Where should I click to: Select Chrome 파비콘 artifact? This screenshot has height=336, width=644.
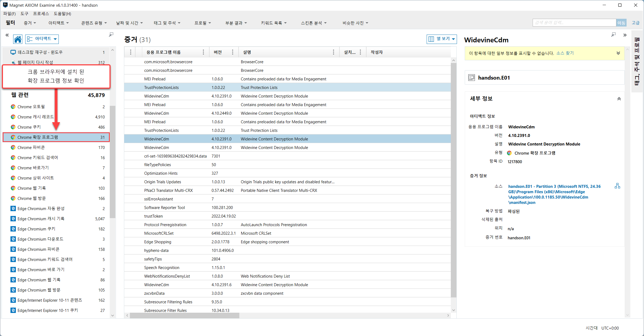tap(56, 147)
